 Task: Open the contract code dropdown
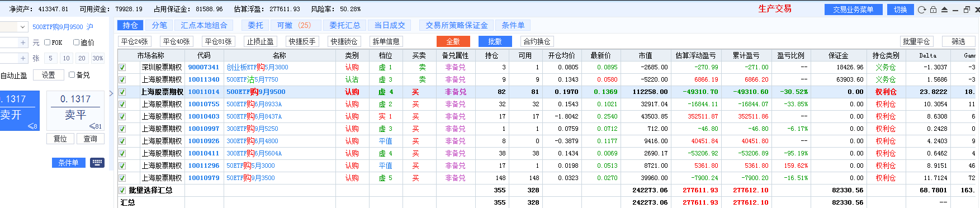point(22,27)
